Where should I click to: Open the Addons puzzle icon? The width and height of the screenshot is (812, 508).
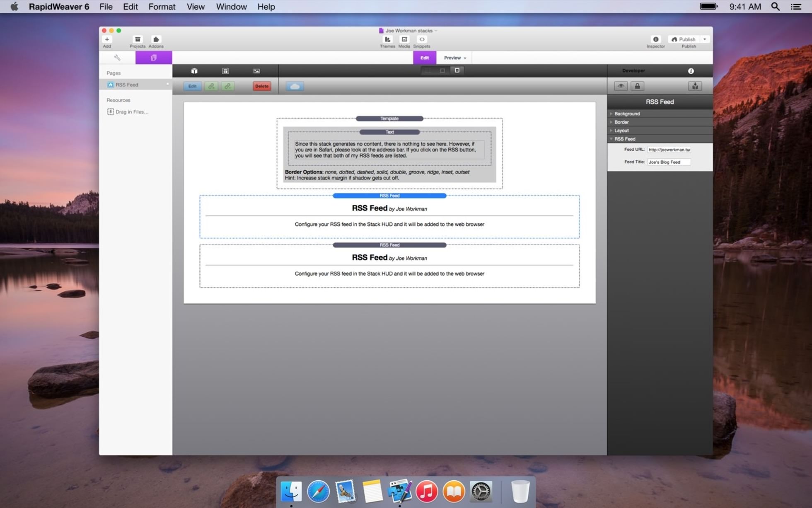pos(156,39)
